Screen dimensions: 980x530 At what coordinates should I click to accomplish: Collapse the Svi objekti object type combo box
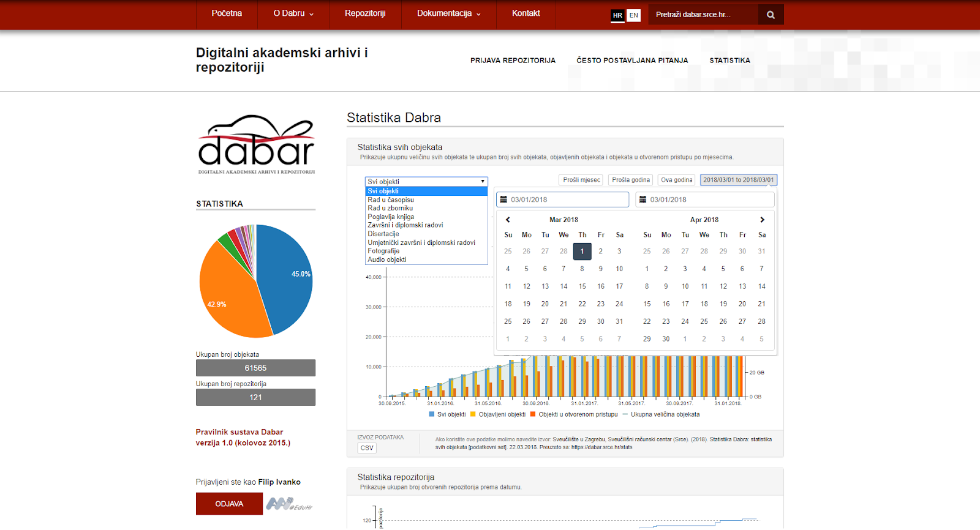tap(426, 182)
